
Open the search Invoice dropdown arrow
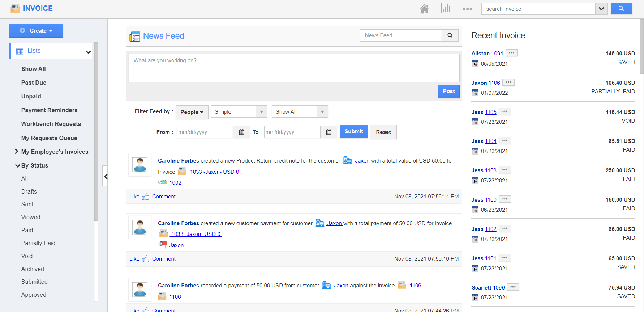click(x=601, y=9)
